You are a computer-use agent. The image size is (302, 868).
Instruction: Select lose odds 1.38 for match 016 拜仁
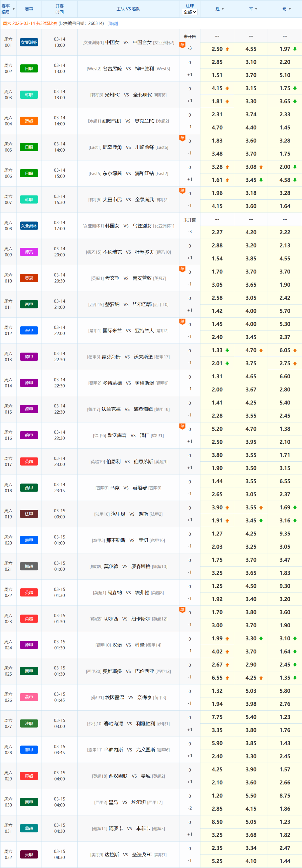tap(285, 429)
